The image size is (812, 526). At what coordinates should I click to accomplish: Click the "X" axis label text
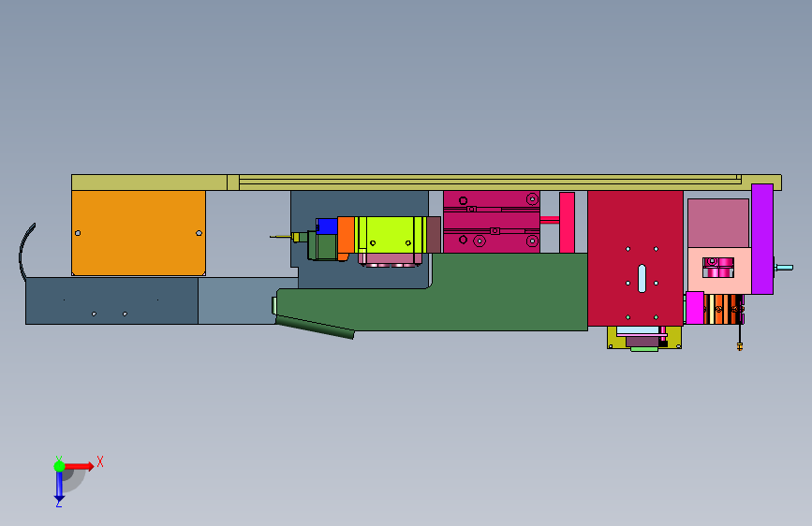tap(100, 461)
